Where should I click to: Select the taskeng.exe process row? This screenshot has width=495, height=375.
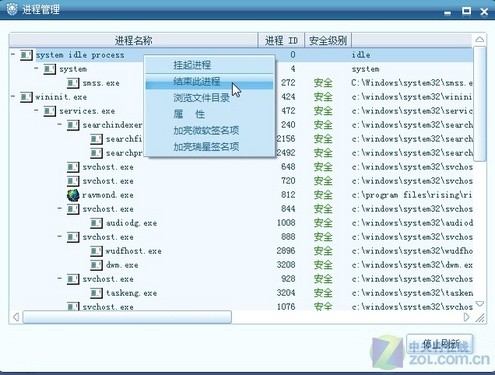pos(241,293)
